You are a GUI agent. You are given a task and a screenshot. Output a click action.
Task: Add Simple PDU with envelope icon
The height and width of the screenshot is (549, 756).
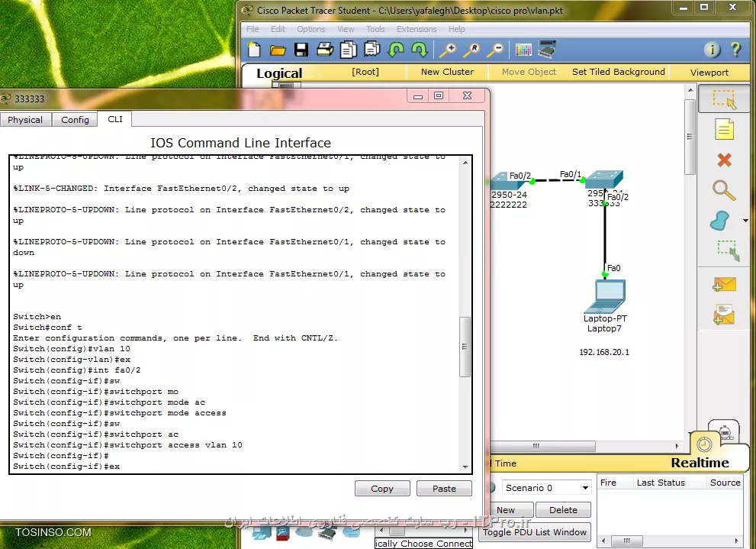click(x=724, y=285)
